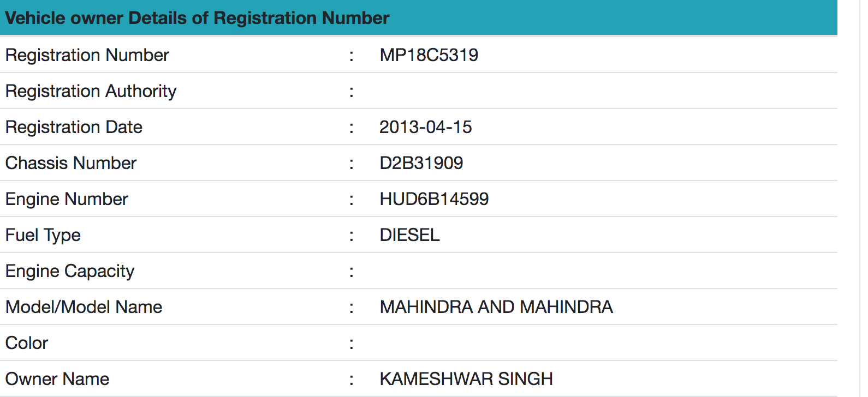
Task: Click the Registration Authority label
Action: point(91,91)
